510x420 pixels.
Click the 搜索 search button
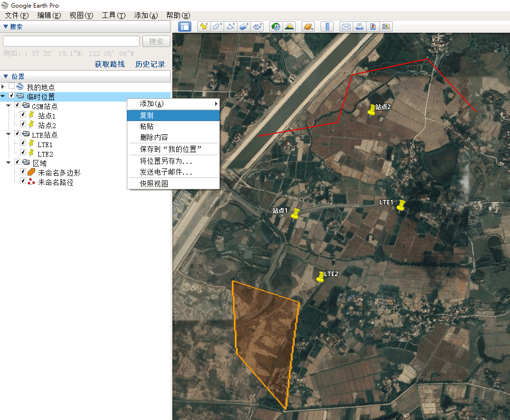click(156, 41)
